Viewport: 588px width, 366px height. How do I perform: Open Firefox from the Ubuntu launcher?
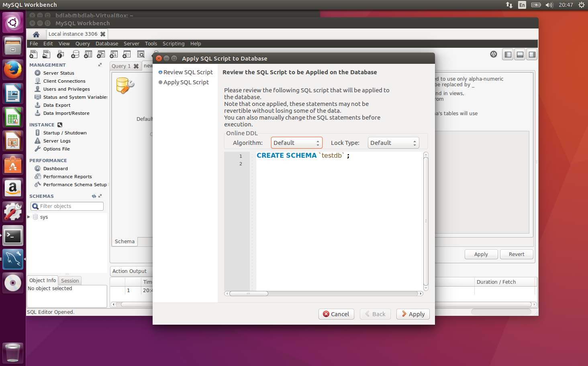click(13, 70)
